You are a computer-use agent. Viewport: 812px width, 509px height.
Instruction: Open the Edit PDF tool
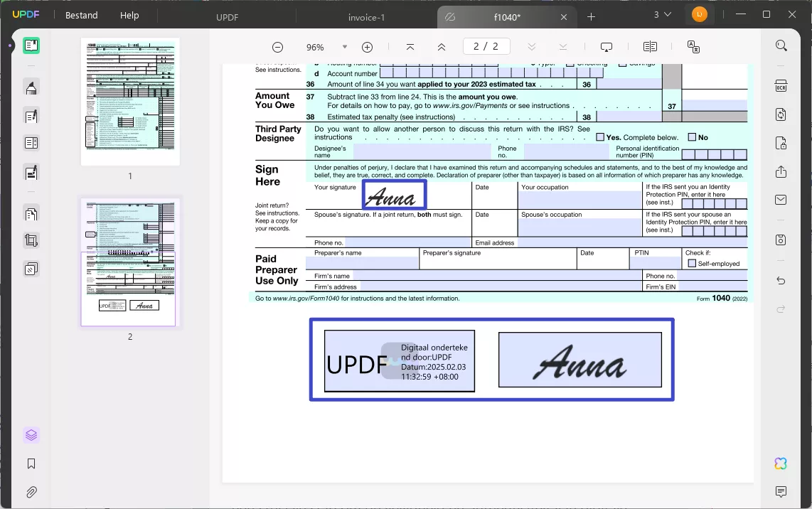click(31, 115)
